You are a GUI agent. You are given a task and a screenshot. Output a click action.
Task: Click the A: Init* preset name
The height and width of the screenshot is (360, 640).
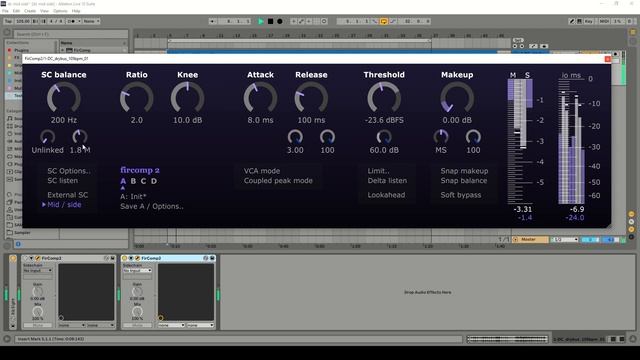coord(133,196)
